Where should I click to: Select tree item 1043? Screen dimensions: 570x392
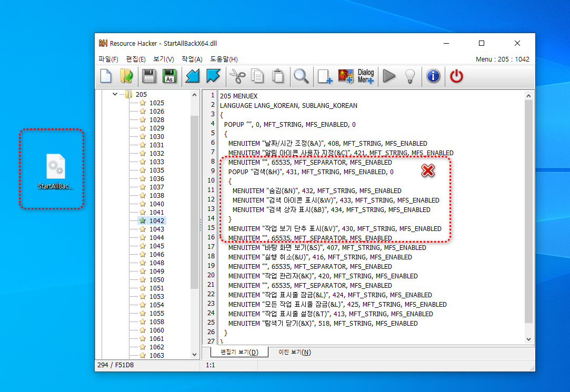coord(157,229)
